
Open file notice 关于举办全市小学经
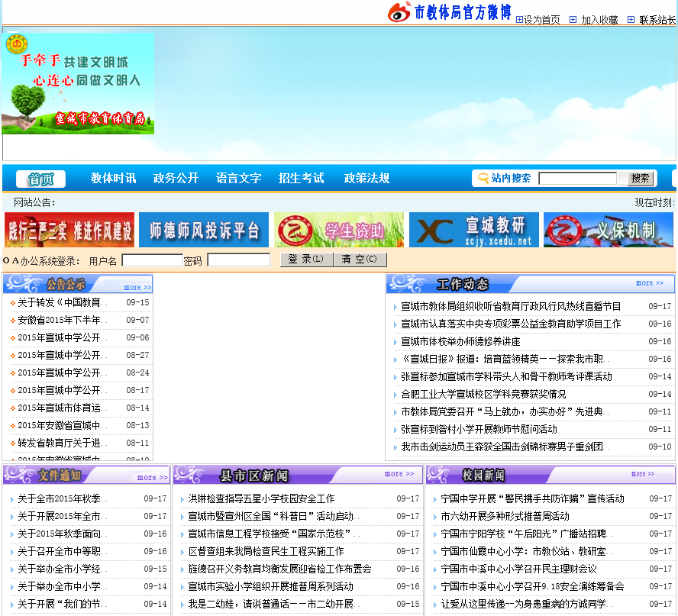click(x=61, y=569)
